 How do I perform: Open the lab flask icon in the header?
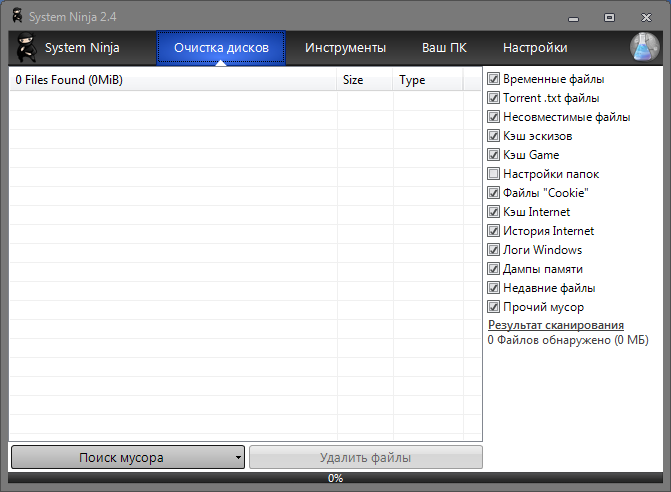644,47
